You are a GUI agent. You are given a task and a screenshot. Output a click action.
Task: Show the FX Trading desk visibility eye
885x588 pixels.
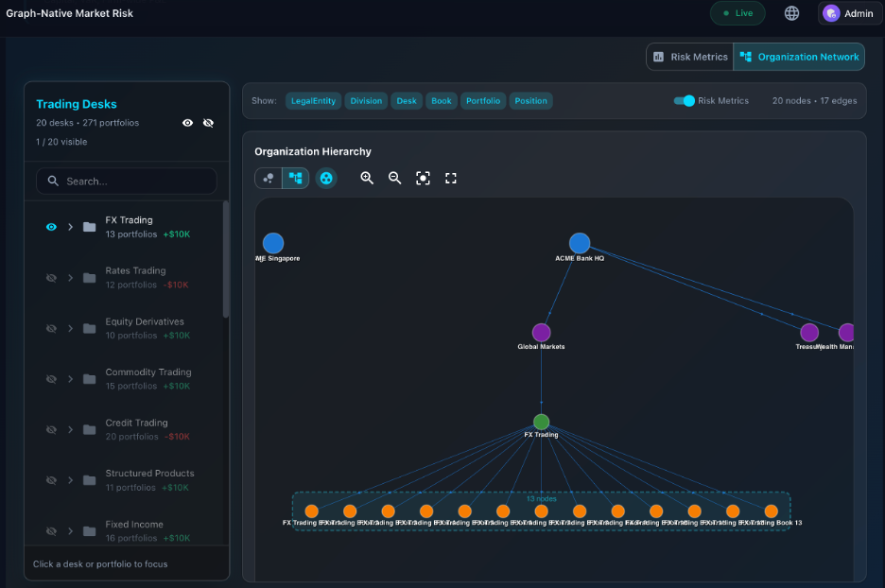(51, 227)
